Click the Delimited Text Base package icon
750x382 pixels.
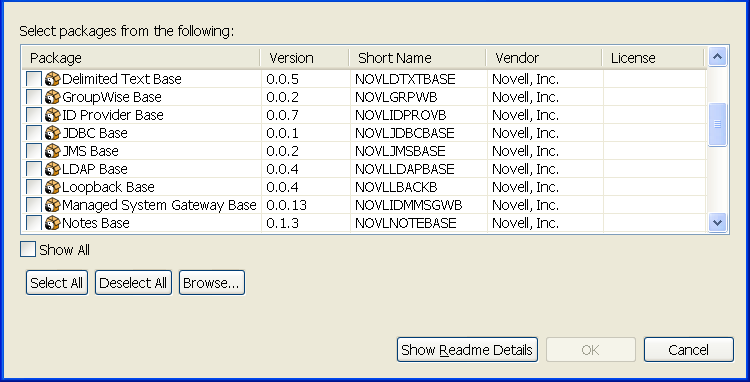(x=53, y=79)
